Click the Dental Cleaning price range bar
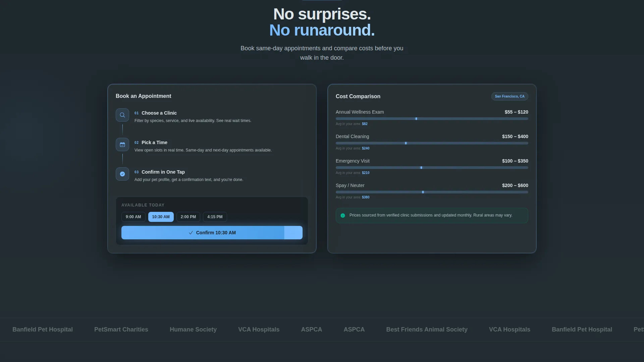 [x=432, y=143]
